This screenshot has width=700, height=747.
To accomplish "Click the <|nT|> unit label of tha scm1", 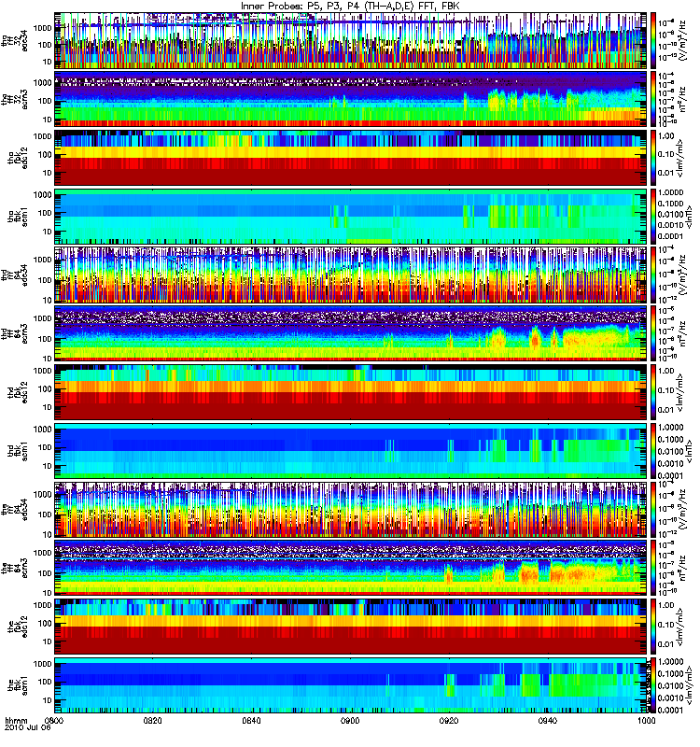I will pyautogui.click(x=688, y=217).
